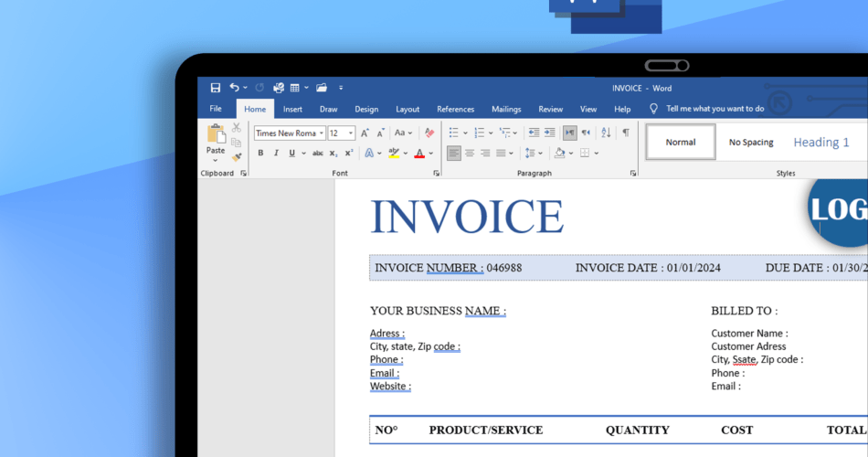
Task: Toggle Bold formatting
Action: point(260,154)
